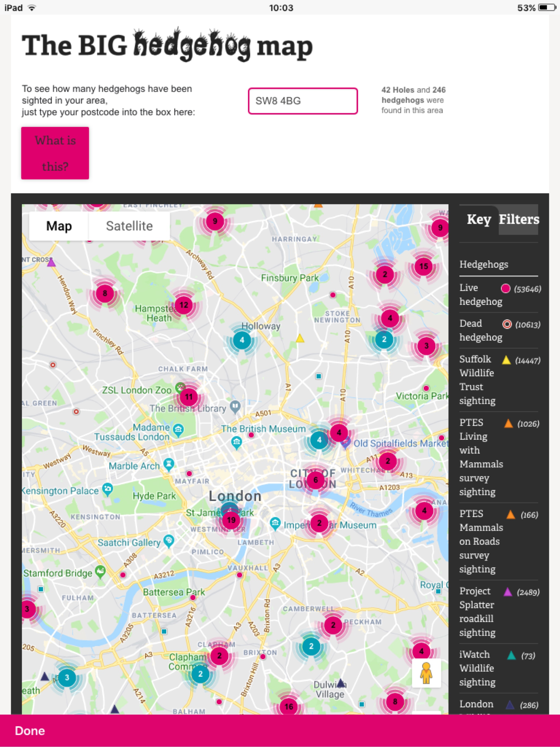Switch to the Map view tab
The width and height of the screenshot is (560, 747).
(x=59, y=226)
